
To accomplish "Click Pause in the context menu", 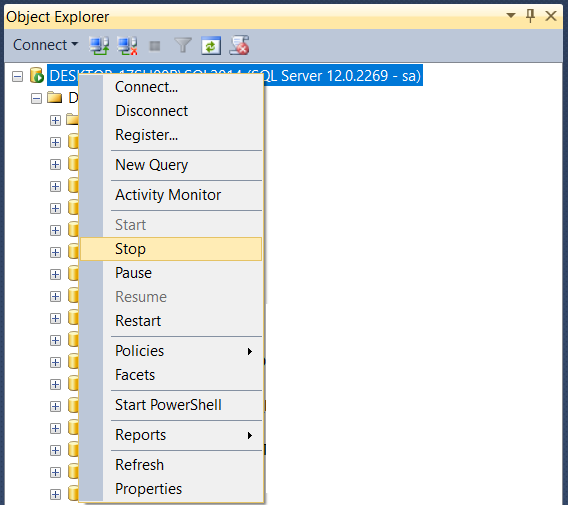I will coord(171,273).
